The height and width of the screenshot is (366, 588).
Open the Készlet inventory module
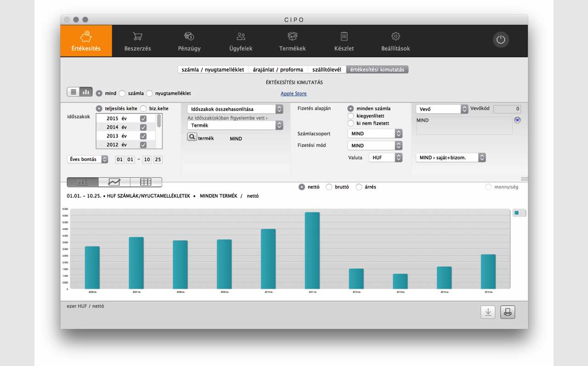[x=344, y=41]
